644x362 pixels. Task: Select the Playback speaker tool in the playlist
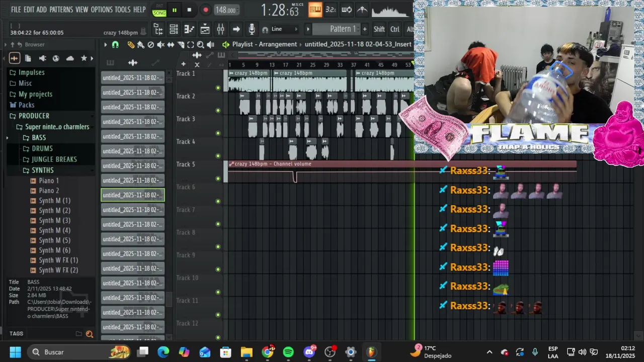coord(210,45)
